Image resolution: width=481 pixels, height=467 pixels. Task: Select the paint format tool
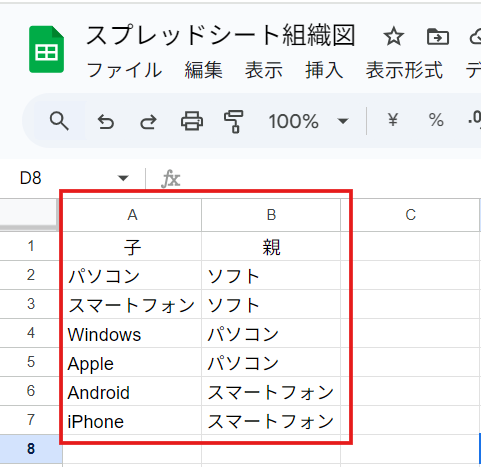pos(234,122)
